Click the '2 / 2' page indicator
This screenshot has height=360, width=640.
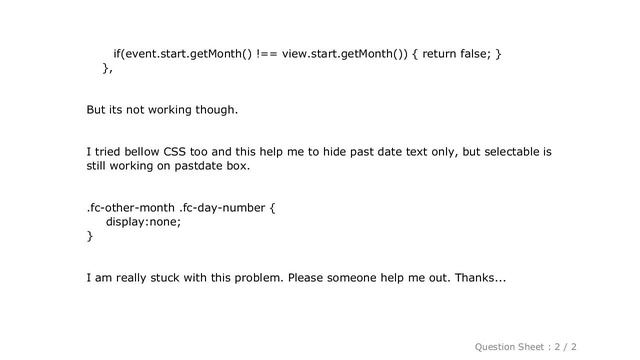pyautogui.click(x=565, y=347)
